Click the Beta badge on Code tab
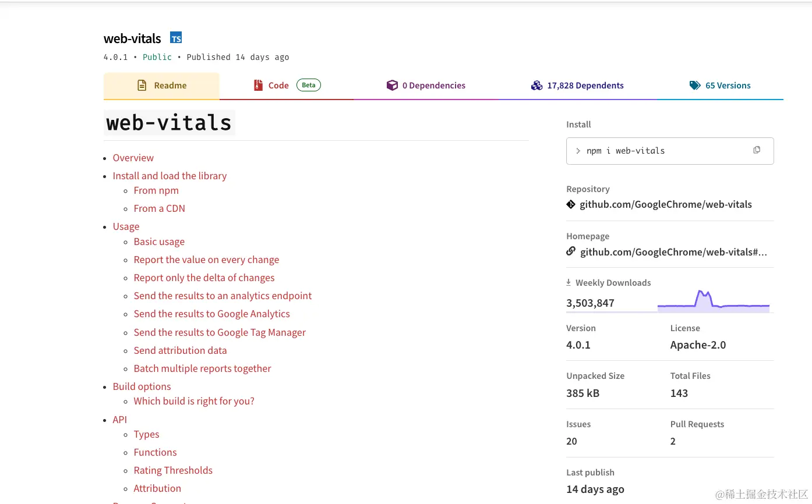Image resolution: width=812 pixels, height=504 pixels. [x=309, y=85]
